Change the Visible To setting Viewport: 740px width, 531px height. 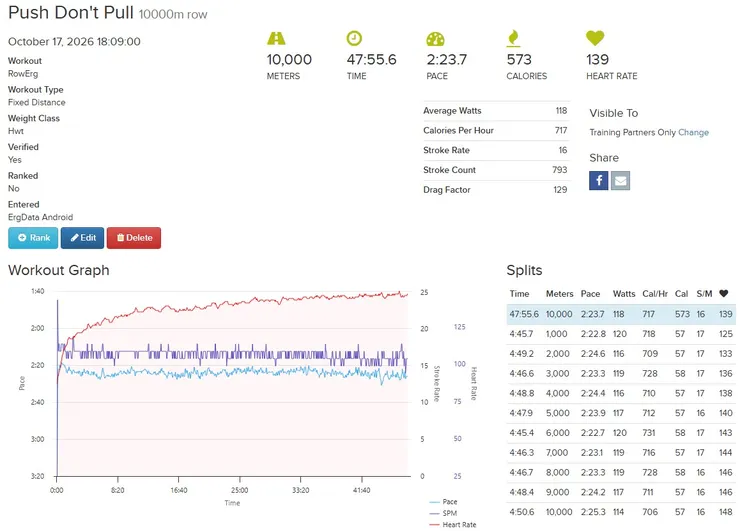point(693,133)
